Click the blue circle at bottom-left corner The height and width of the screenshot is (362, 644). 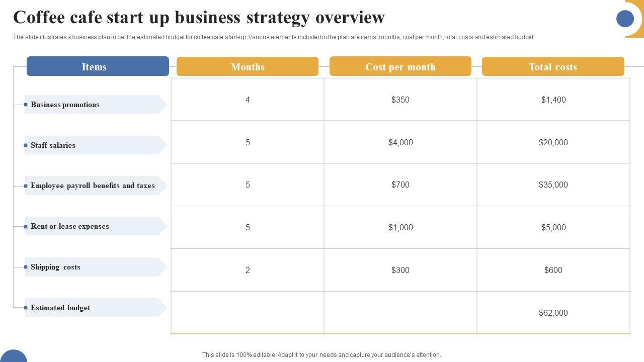(13, 356)
